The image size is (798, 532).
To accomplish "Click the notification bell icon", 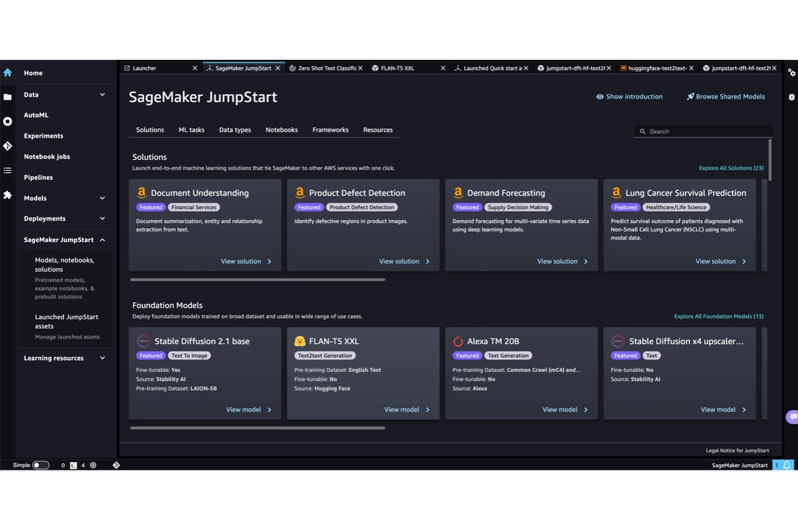I will pos(787,465).
